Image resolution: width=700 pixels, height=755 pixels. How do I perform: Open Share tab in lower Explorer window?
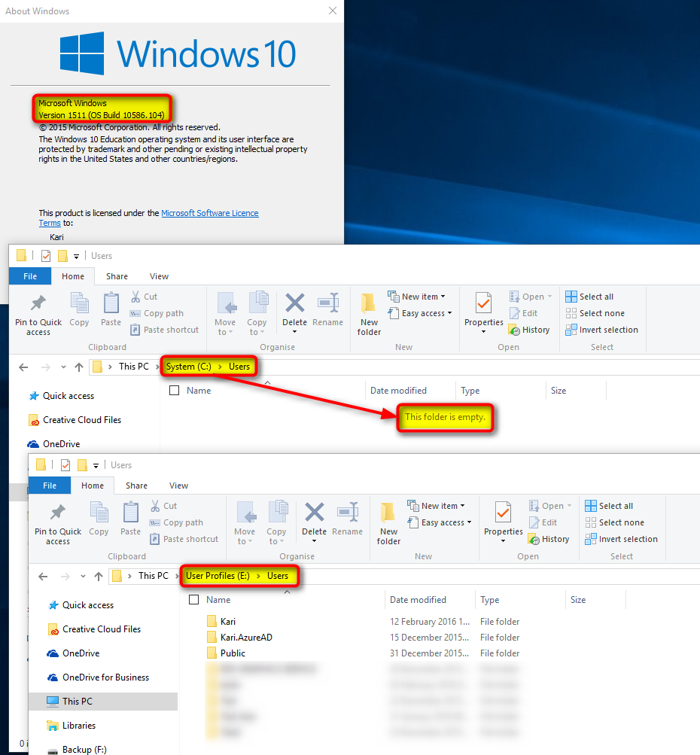point(136,486)
